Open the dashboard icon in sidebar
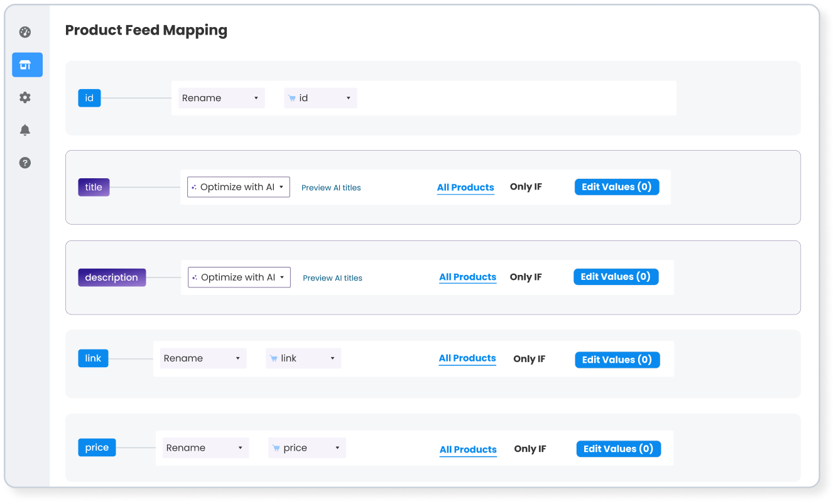Screen dimensions: 836x504 (x=25, y=33)
